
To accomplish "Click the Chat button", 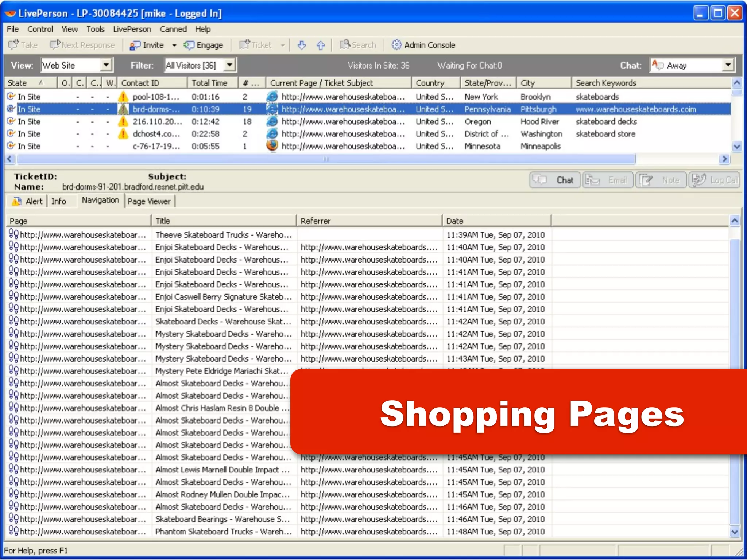I will [555, 180].
